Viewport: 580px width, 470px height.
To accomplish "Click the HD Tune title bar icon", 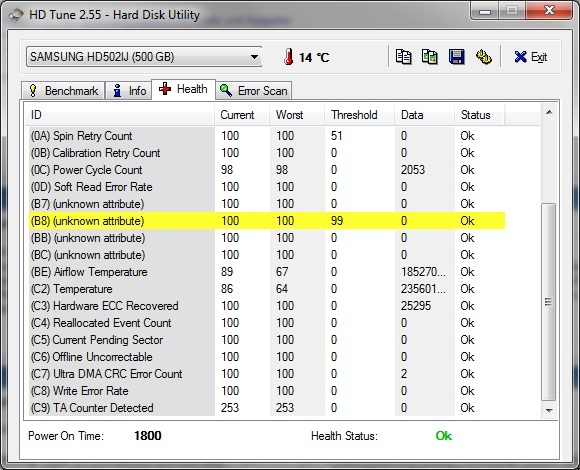I will click(16, 15).
